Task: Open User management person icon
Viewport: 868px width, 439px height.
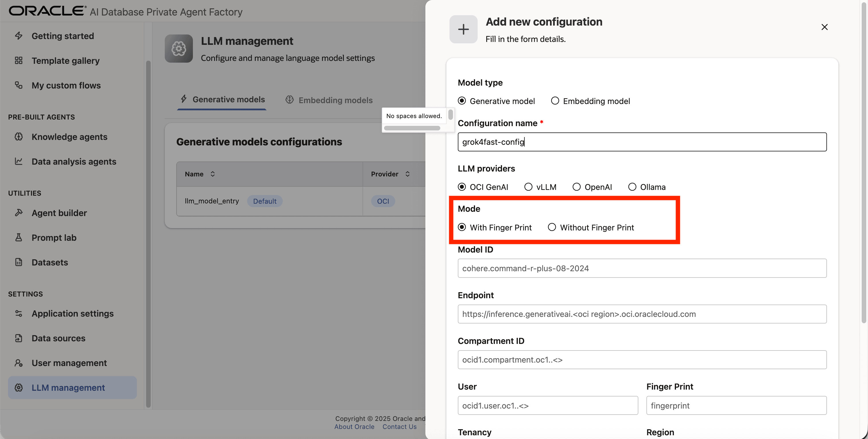Action: [x=19, y=363]
